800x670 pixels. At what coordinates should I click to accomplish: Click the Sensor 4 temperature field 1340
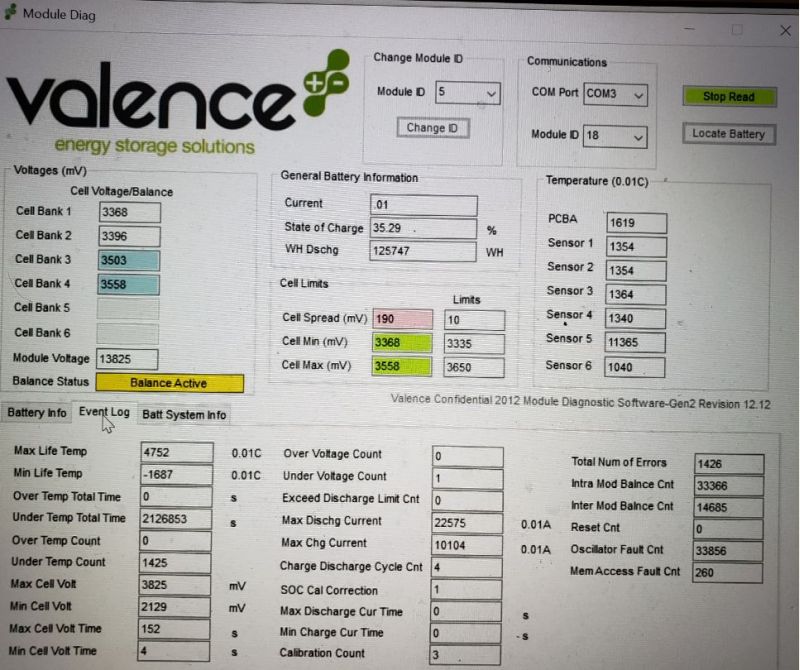(635, 319)
